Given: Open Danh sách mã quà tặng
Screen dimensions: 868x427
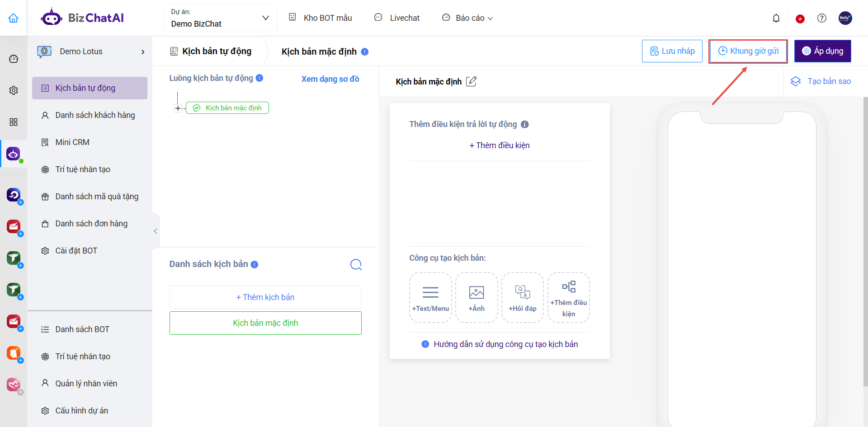Looking at the screenshot, I should tap(90, 197).
